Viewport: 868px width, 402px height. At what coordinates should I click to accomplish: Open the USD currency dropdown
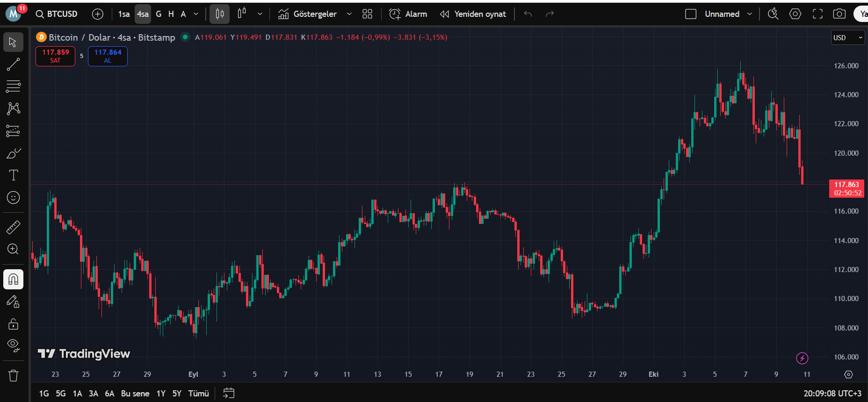tap(847, 37)
